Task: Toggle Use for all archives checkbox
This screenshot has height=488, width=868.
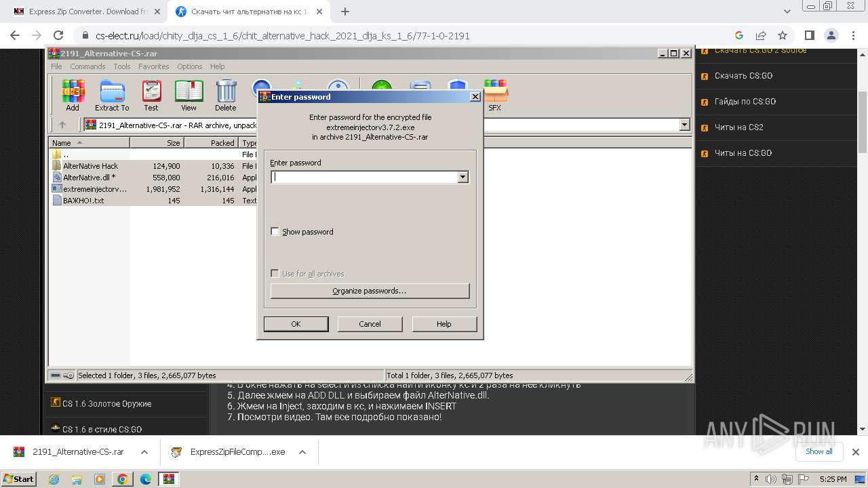Action: coord(275,274)
